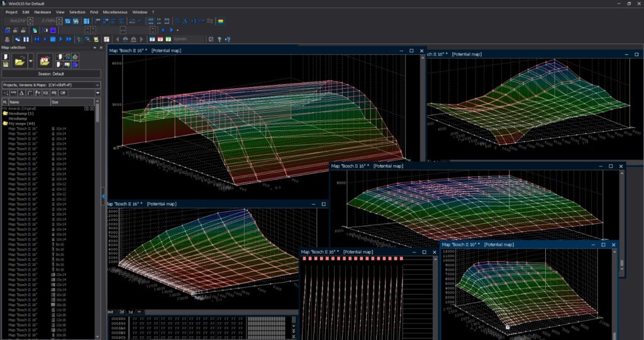Click the rainbow color scheme icon
Image resolution: width=644 pixels, height=340 pixels.
click(x=221, y=21)
